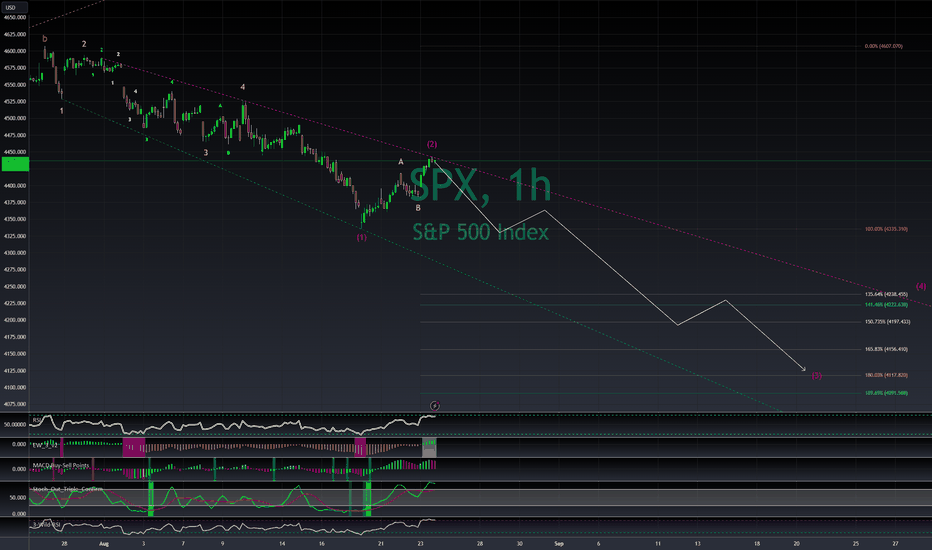Image resolution: width=932 pixels, height=550 pixels.
Task: Click the 50.00000 RSI scale value
Action: [x=15, y=425]
